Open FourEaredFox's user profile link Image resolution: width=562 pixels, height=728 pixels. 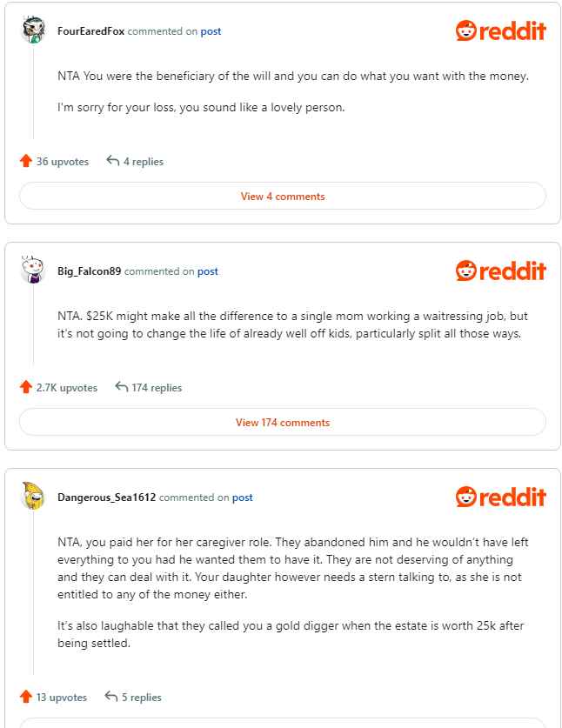pyautogui.click(x=91, y=31)
